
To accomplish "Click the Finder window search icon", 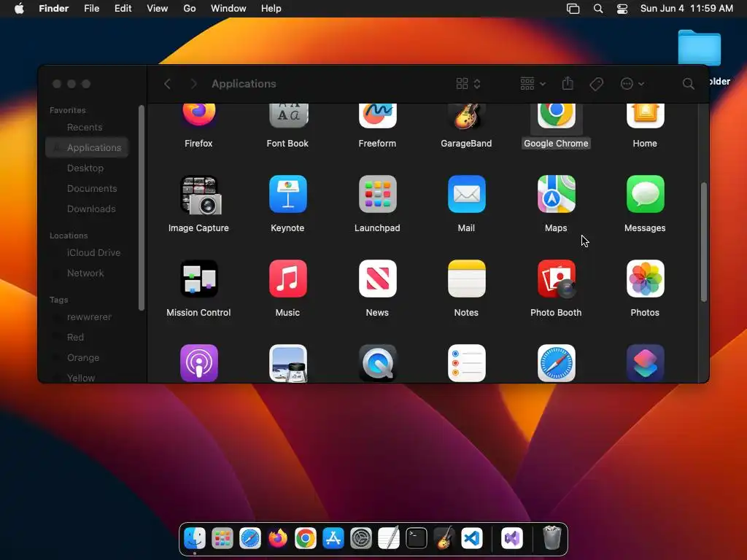I will 688,84.
